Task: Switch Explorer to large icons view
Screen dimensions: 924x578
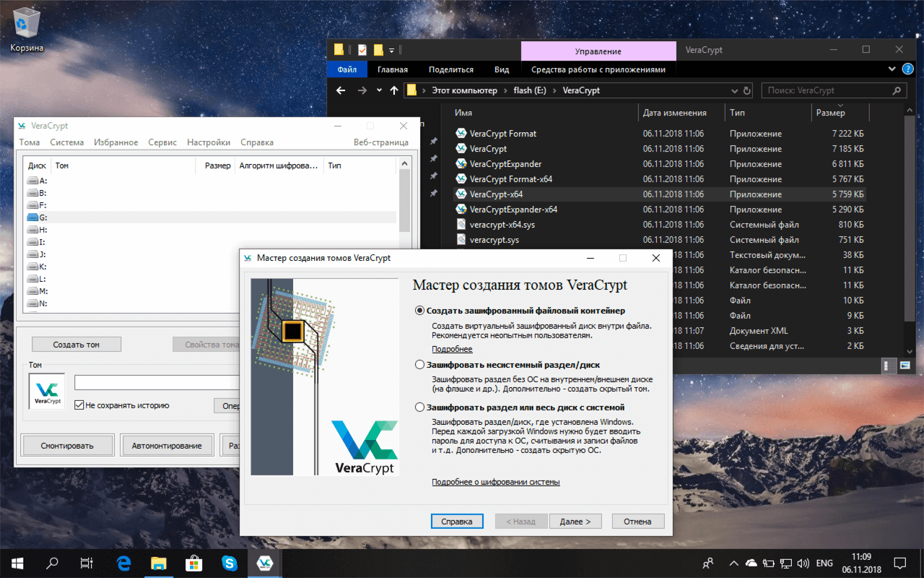Action: click(905, 366)
